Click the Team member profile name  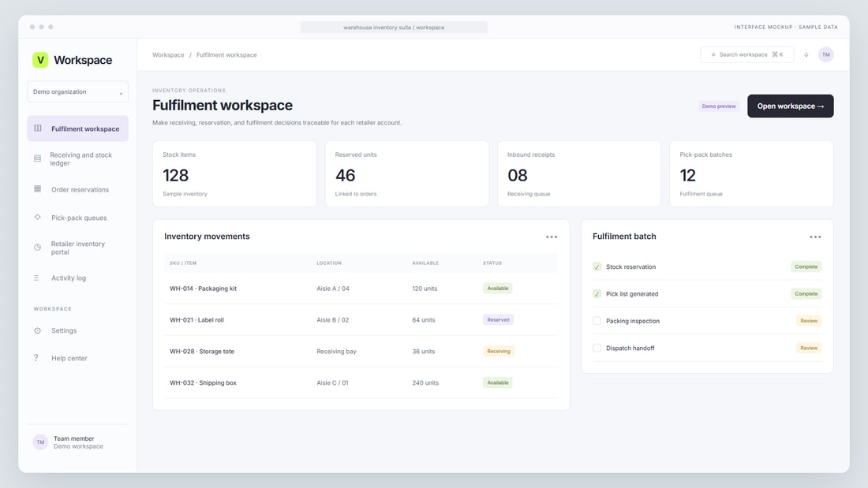tap(73, 438)
